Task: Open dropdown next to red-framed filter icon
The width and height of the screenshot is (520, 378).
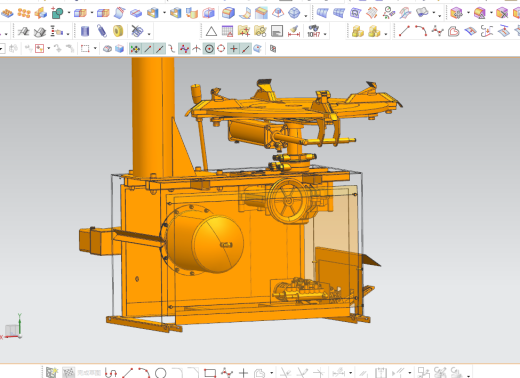Action: [x=49, y=49]
